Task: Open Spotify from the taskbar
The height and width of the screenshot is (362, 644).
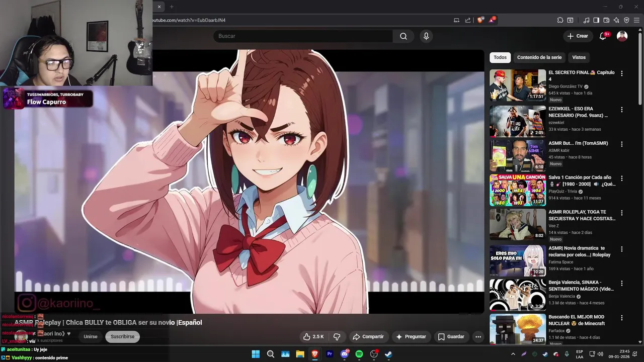Action: pos(359,354)
